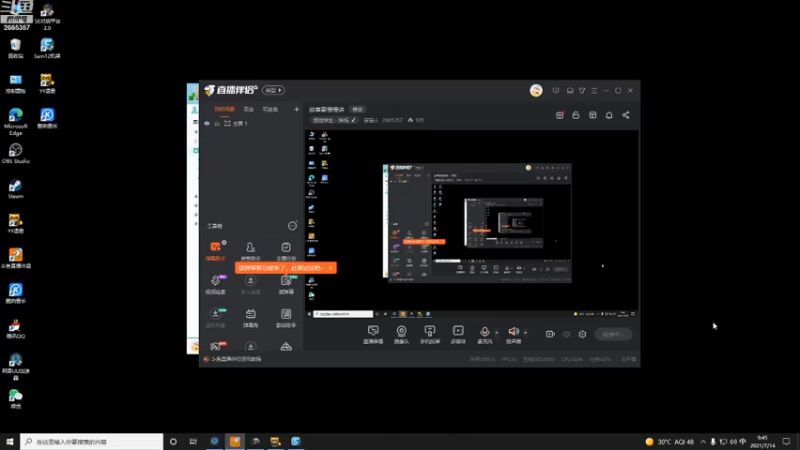Viewport: 800px width, 450px height.
Task: Click the live preview canvas
Action: (472, 220)
